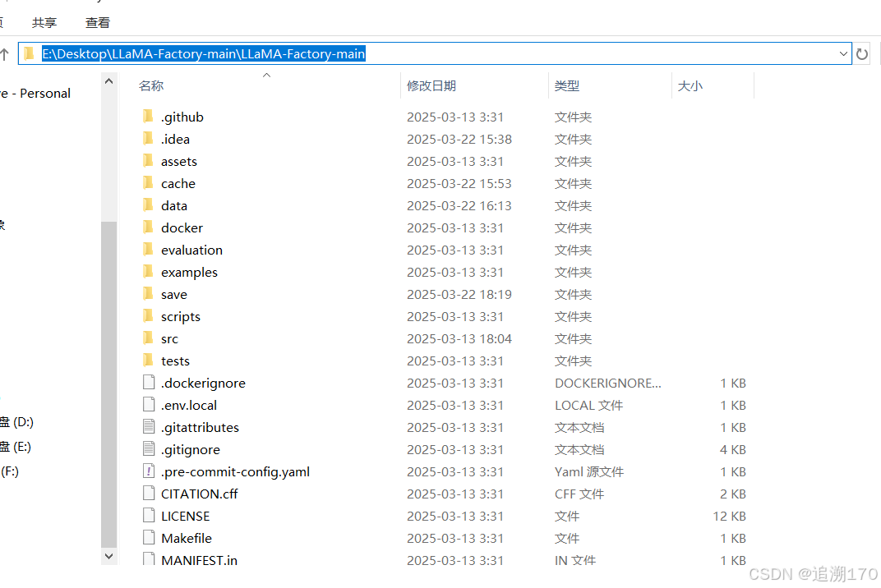
Task: Click the MANIFEST.in file icon
Action: point(149,559)
